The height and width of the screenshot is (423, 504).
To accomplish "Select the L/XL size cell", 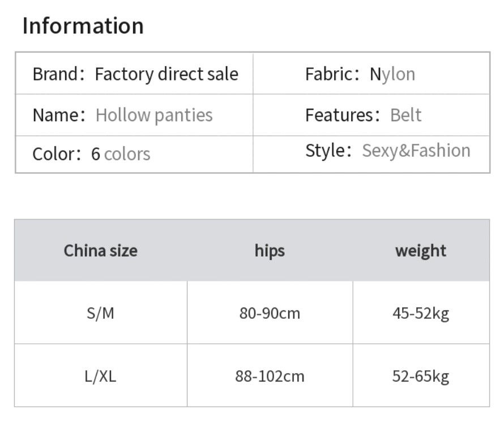I will tap(100, 376).
